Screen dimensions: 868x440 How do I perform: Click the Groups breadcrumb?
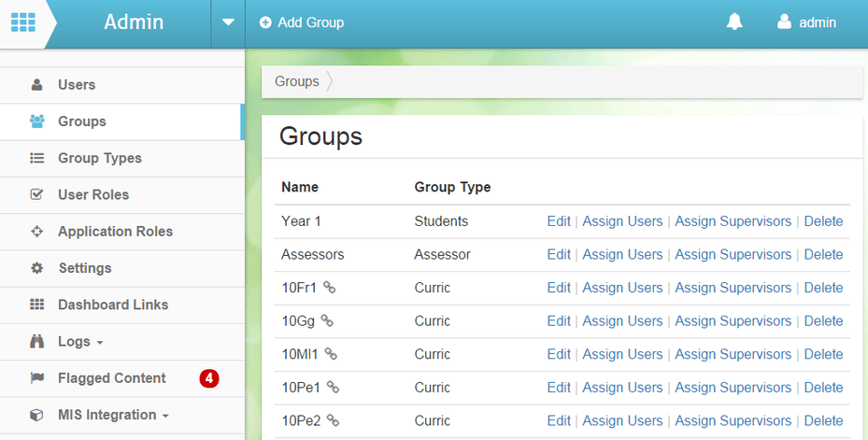click(297, 81)
